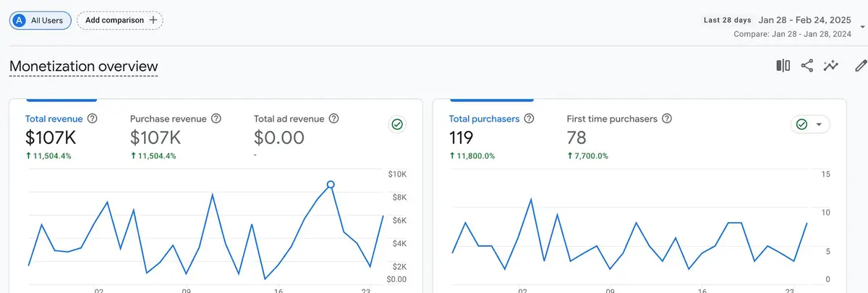Click the 15 axis label on purchasers chart
This screenshot has height=293, width=868.
(826, 174)
